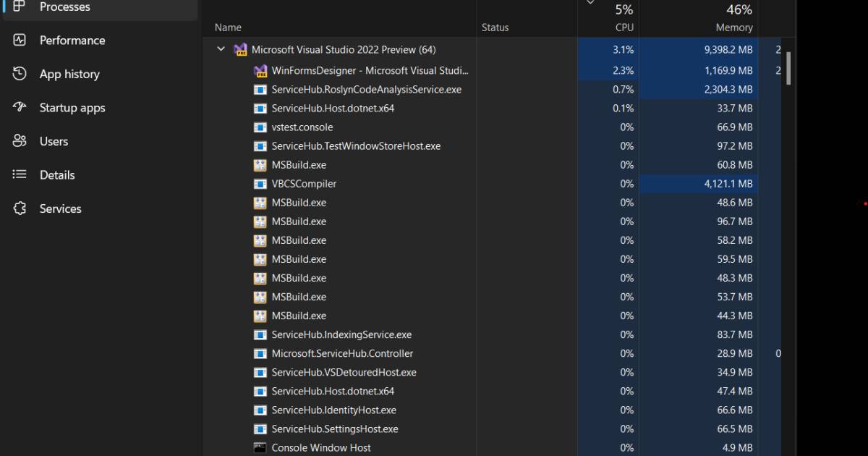Image resolution: width=868 pixels, height=456 pixels.
Task: Click the WinFormsDesigner process icon
Action: (x=261, y=71)
